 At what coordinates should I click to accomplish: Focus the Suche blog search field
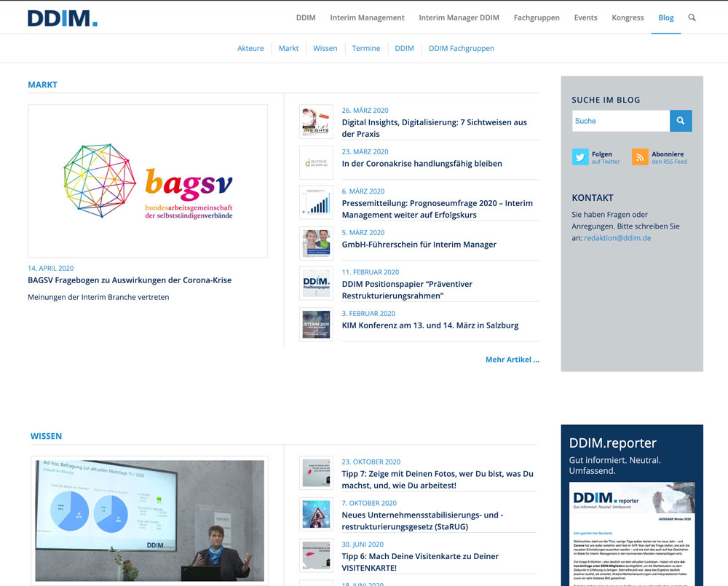(x=620, y=121)
